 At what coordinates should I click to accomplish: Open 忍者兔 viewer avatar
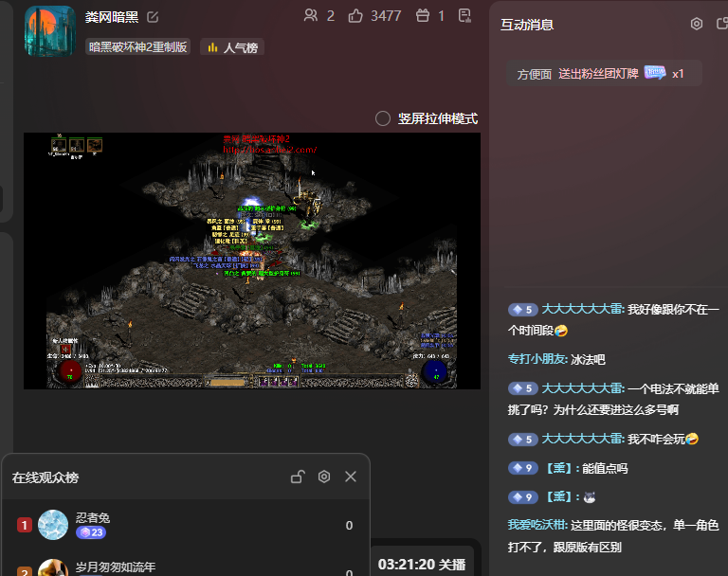pos(53,525)
